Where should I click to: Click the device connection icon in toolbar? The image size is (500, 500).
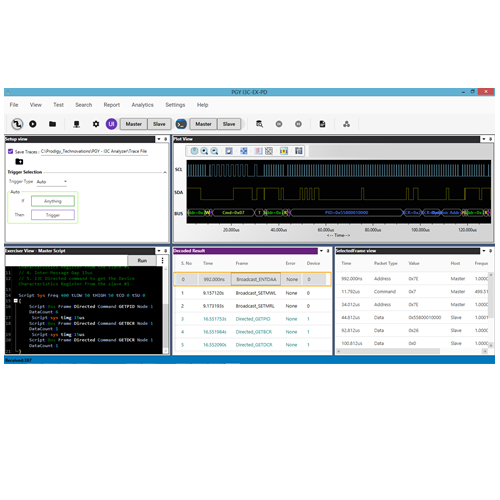click(x=76, y=124)
